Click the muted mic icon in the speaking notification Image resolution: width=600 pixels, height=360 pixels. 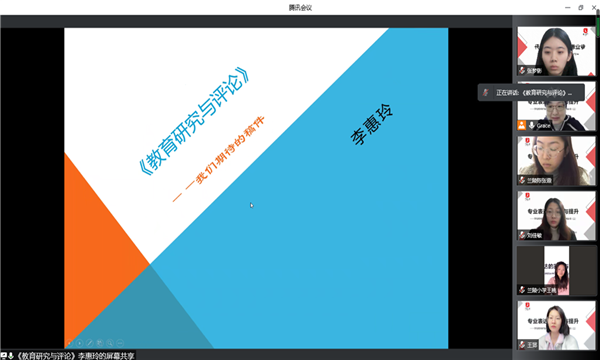tap(486, 93)
